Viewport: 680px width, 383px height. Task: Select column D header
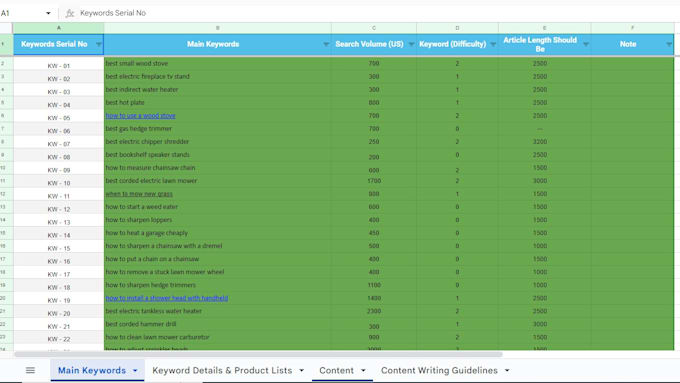(x=457, y=28)
